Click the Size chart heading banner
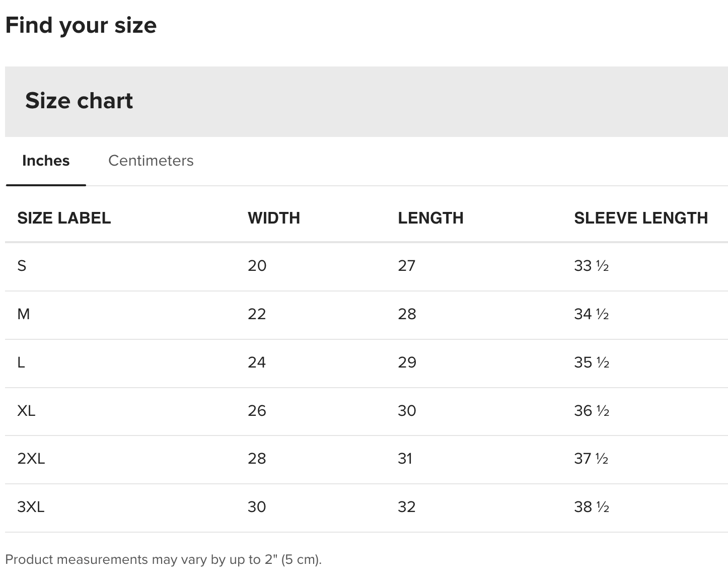The width and height of the screenshot is (728, 583). [79, 101]
